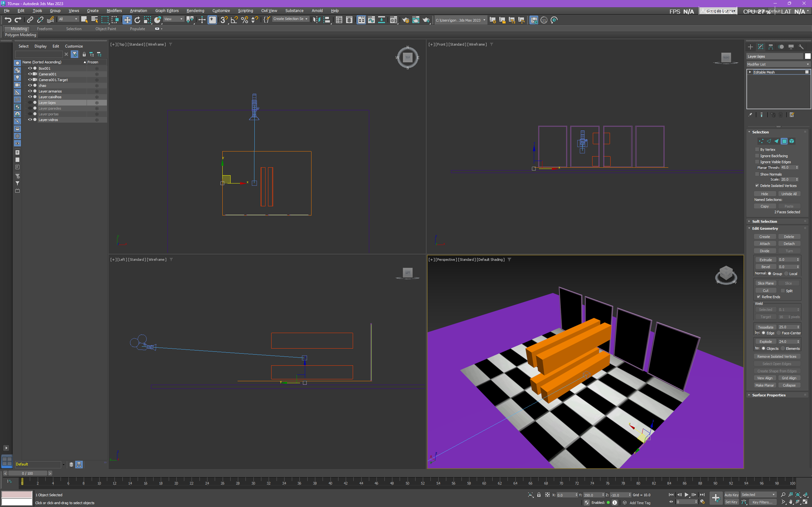Select Polygon sub-object selection icon

click(784, 141)
